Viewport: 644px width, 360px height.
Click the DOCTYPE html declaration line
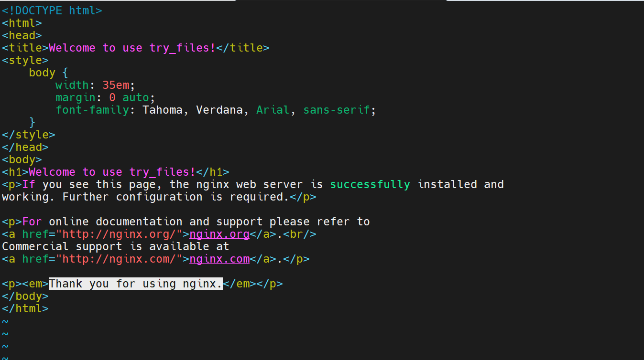tap(52, 11)
